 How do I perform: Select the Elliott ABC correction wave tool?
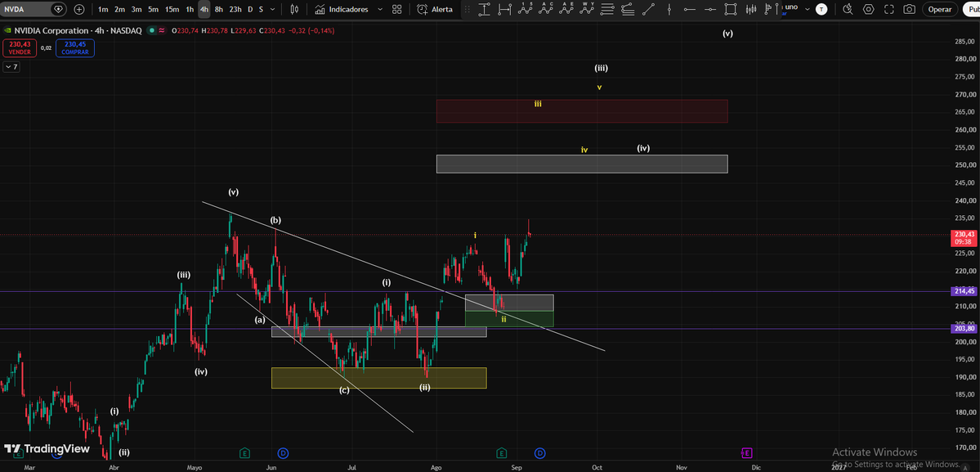pyautogui.click(x=547, y=9)
